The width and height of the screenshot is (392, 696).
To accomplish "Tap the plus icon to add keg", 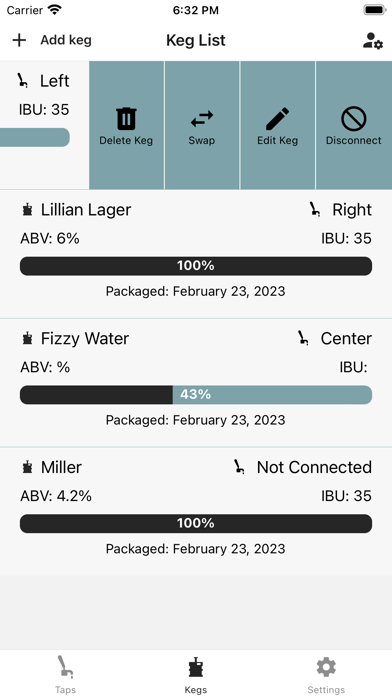I will 19,40.
